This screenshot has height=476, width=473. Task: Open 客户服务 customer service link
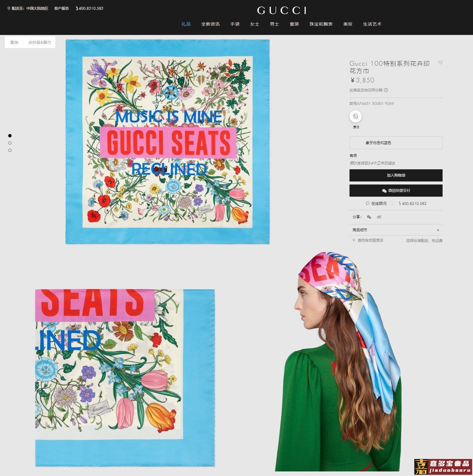(x=61, y=9)
